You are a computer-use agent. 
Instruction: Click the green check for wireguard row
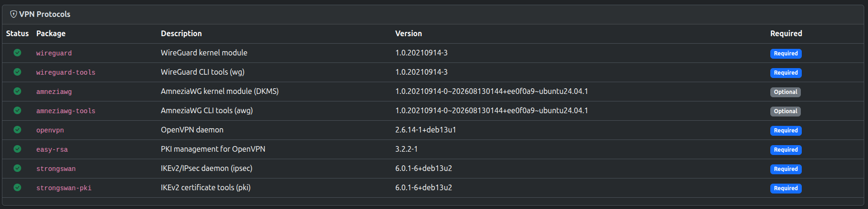point(17,53)
